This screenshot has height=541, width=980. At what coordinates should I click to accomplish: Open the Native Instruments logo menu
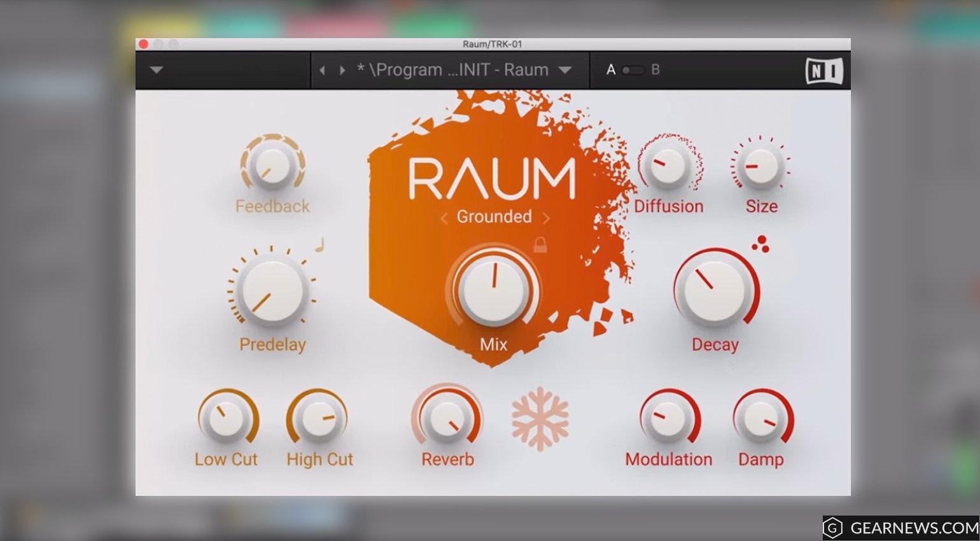pyautogui.click(x=824, y=71)
